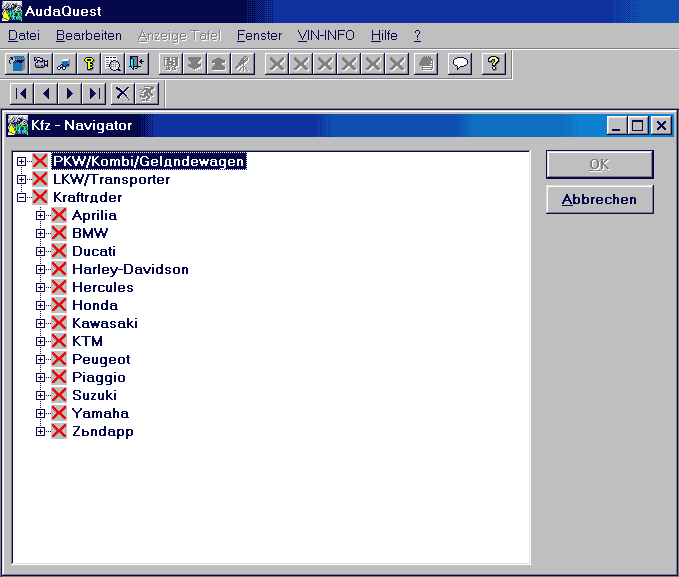Expand the PKW/Kombi/Geländewagen node
This screenshot has width=679, height=577.
point(21,161)
